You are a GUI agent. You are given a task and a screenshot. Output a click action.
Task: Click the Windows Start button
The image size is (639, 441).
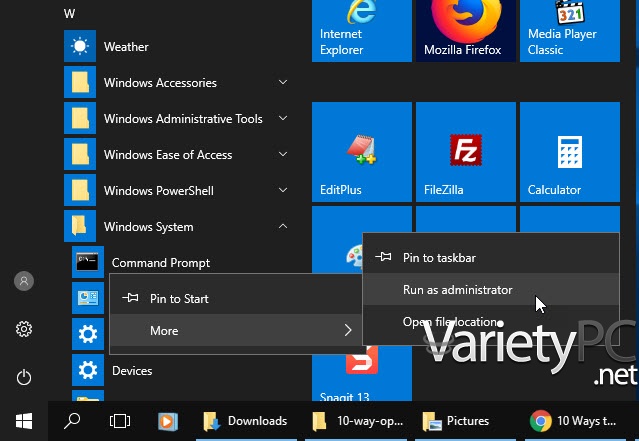pos(24,421)
